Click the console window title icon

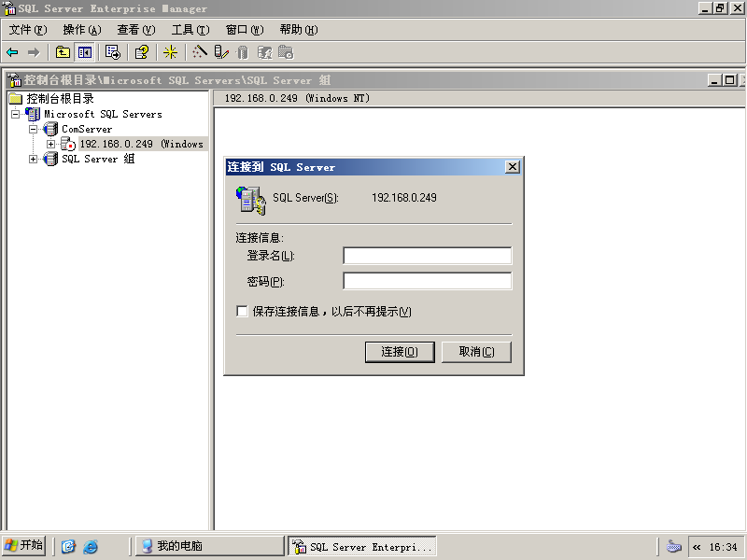(x=15, y=80)
